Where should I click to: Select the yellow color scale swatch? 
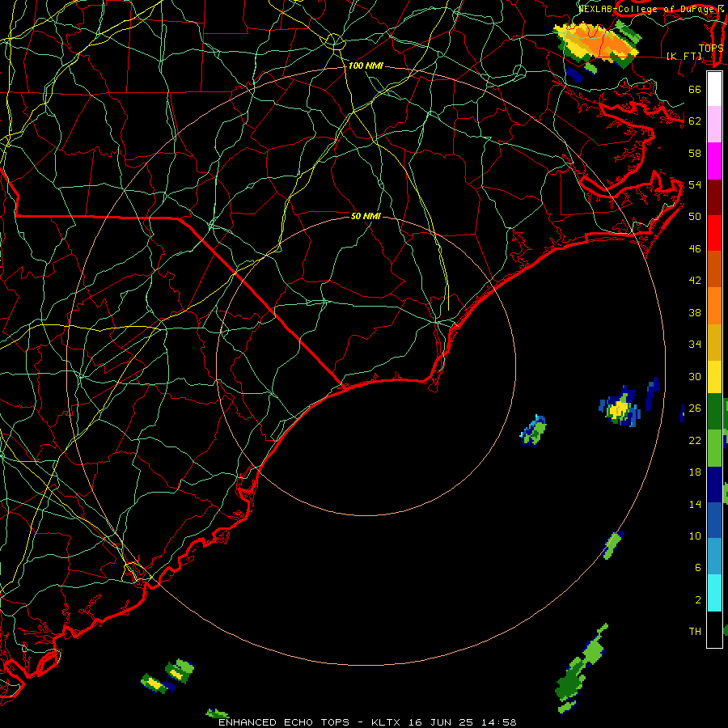(714, 376)
